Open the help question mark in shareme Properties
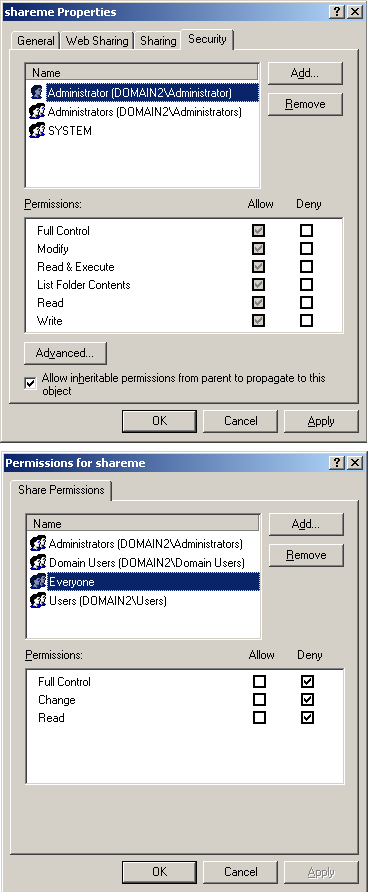The image size is (368, 894). tap(337, 12)
